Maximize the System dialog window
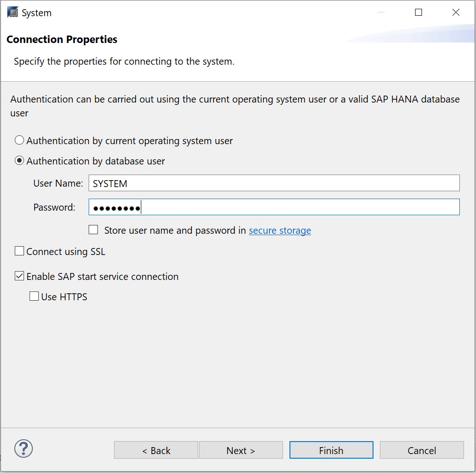The image size is (476, 473). point(418,12)
